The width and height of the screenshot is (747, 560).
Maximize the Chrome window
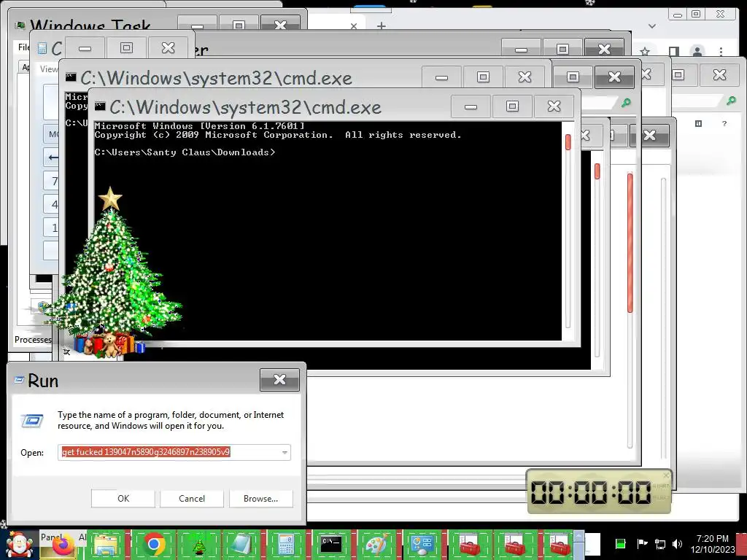click(695, 14)
